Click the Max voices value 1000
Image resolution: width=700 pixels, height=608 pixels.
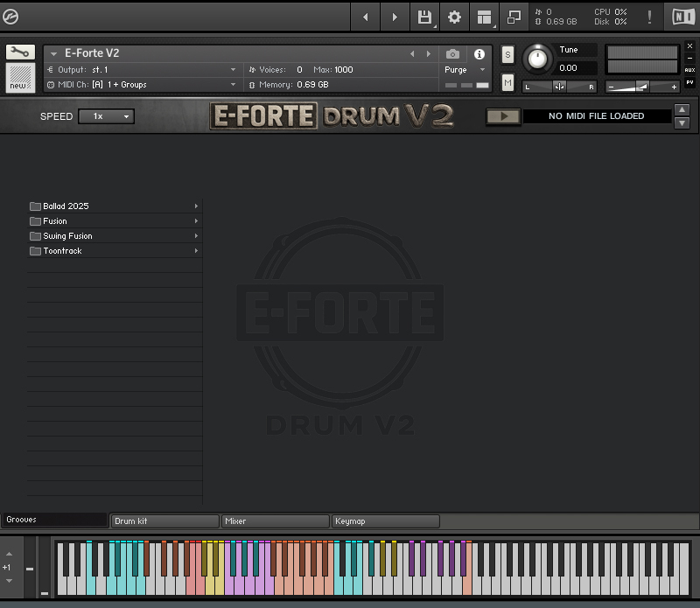(344, 70)
